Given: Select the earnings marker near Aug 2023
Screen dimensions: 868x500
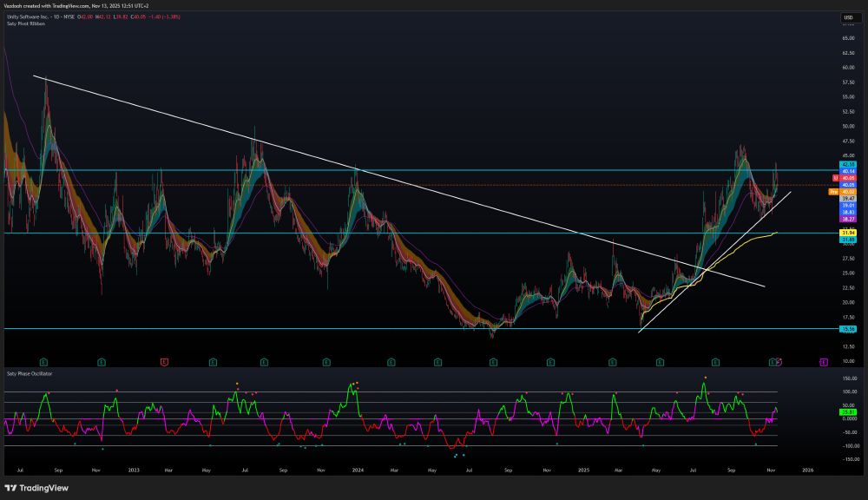Looking at the screenshot, I should tap(264, 362).
